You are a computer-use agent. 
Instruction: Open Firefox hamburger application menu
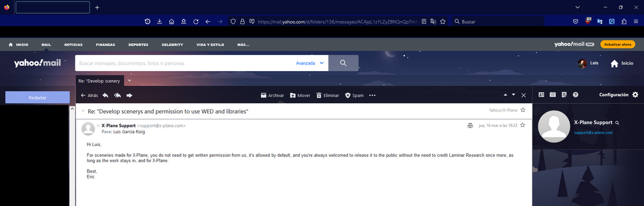pos(636,22)
